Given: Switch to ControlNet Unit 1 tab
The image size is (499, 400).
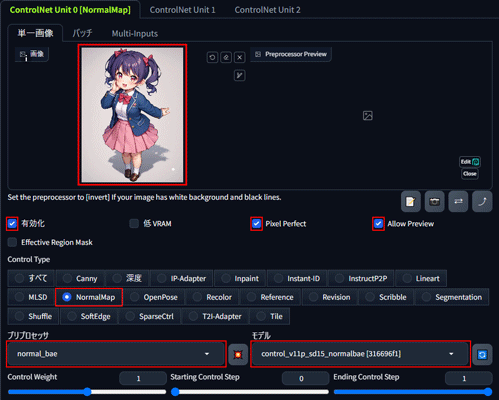Looking at the screenshot, I should pos(182,10).
